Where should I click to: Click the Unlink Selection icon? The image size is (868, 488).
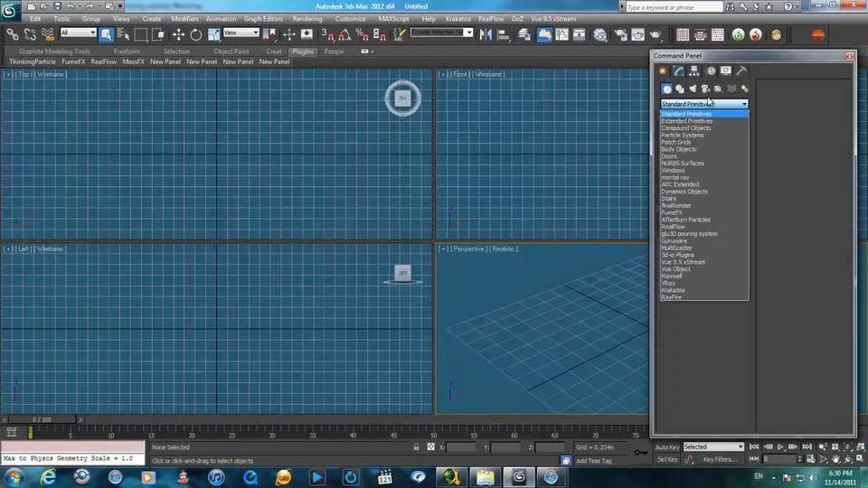pos(30,35)
